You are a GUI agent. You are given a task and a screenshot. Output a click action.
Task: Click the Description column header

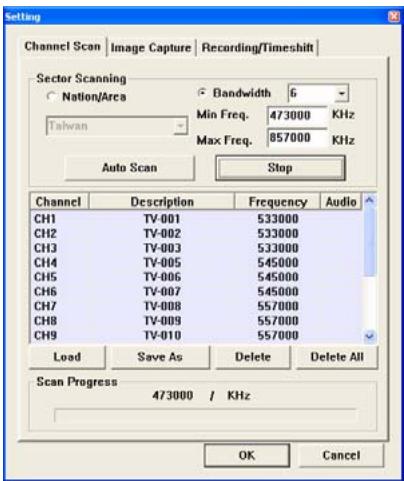click(x=162, y=202)
